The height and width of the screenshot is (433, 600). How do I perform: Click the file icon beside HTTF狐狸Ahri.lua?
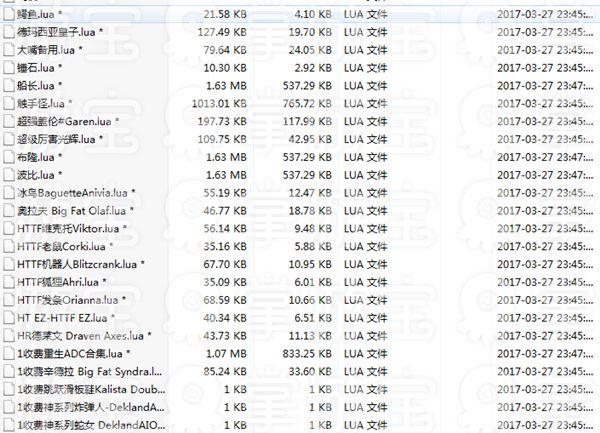8,282
